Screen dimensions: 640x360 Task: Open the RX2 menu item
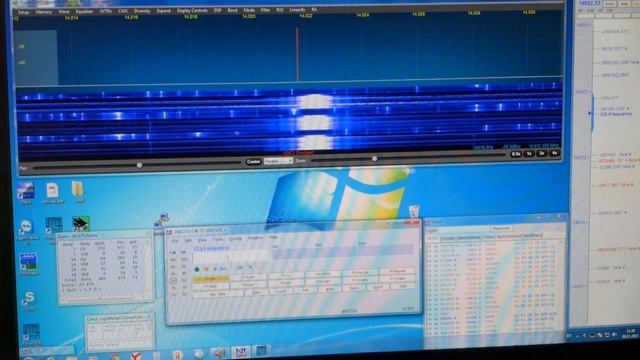tap(280, 10)
